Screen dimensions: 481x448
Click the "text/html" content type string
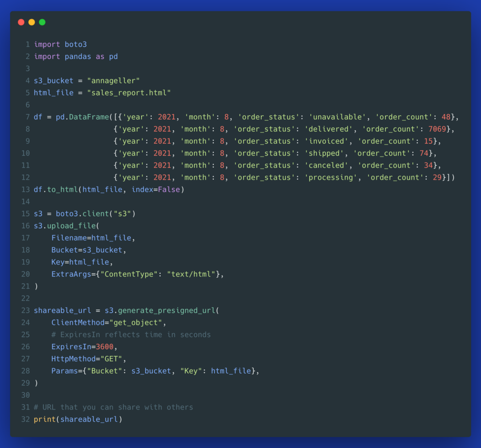coord(191,274)
